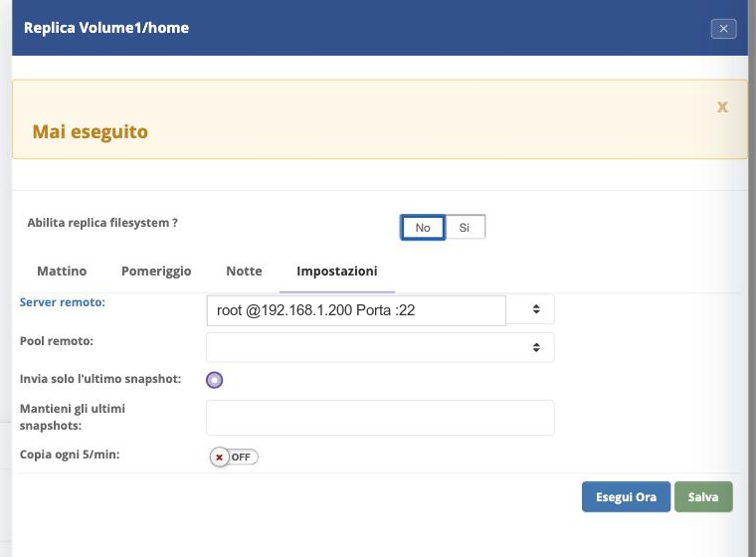Viewport: 756px width, 557px height.
Task: Click the 'Mai eseguito' status text
Action: click(x=91, y=131)
